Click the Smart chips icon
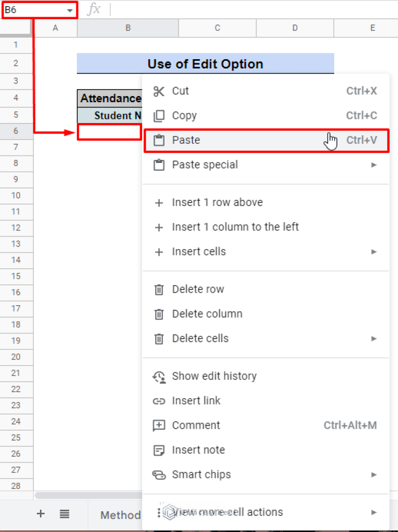The image size is (398, 532). [159, 474]
